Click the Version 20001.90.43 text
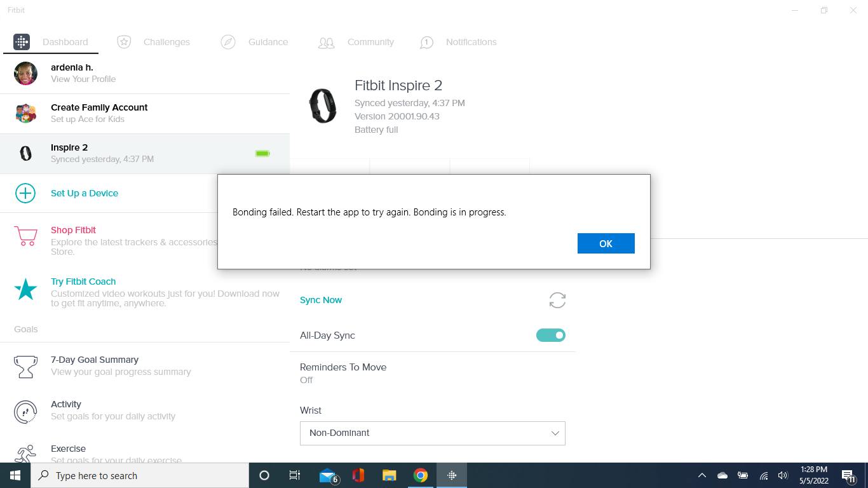Image resolution: width=868 pixels, height=488 pixels. click(x=397, y=116)
